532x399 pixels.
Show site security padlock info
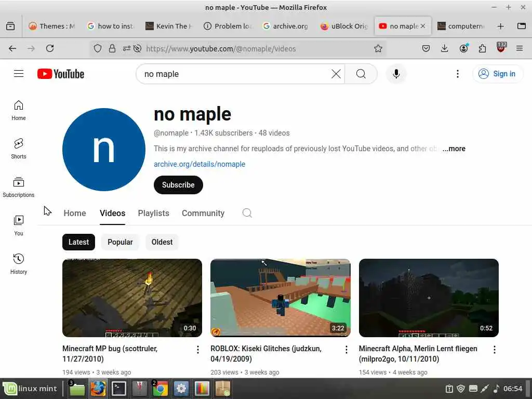click(x=112, y=48)
